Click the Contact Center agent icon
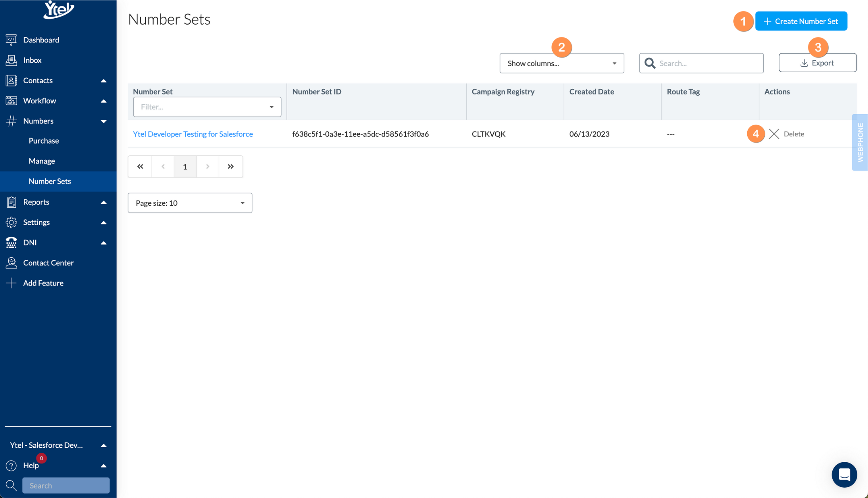This screenshot has width=868, height=498. pos(11,263)
